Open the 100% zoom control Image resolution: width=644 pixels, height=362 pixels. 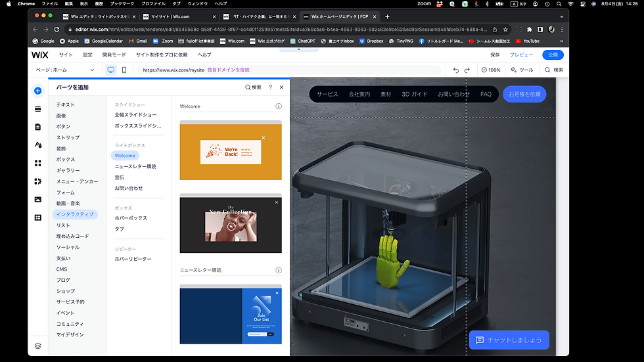coord(491,70)
